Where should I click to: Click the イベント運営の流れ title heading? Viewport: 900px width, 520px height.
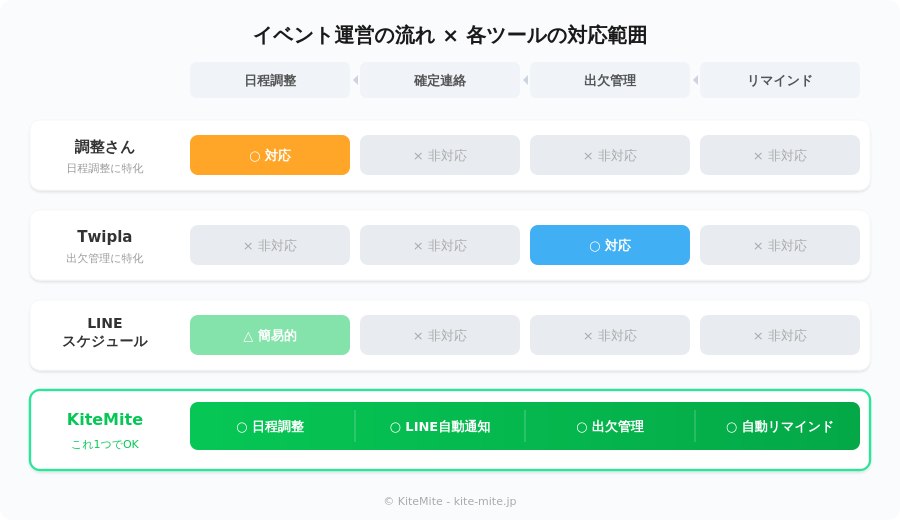[449, 35]
